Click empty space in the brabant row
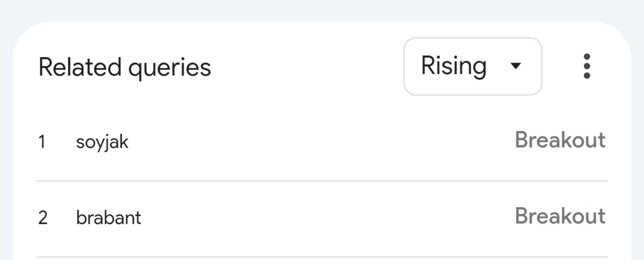 pos(300,217)
